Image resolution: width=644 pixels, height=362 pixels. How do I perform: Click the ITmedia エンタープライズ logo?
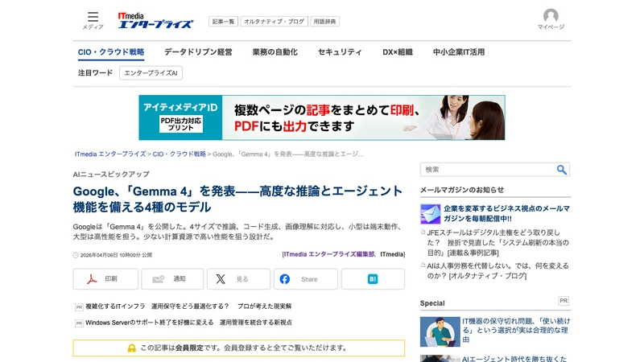pyautogui.click(x=155, y=21)
